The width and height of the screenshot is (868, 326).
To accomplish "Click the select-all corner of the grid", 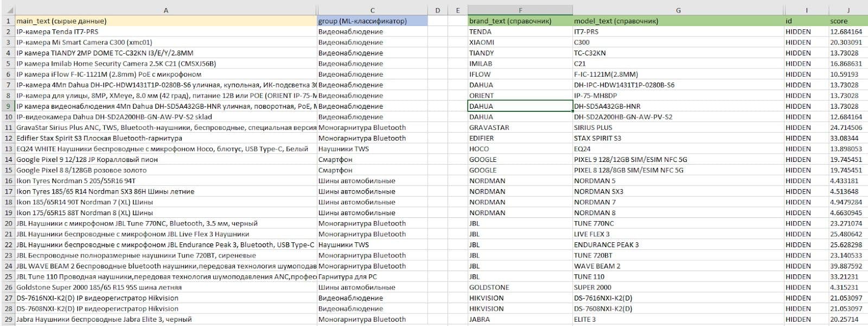I will point(8,10).
